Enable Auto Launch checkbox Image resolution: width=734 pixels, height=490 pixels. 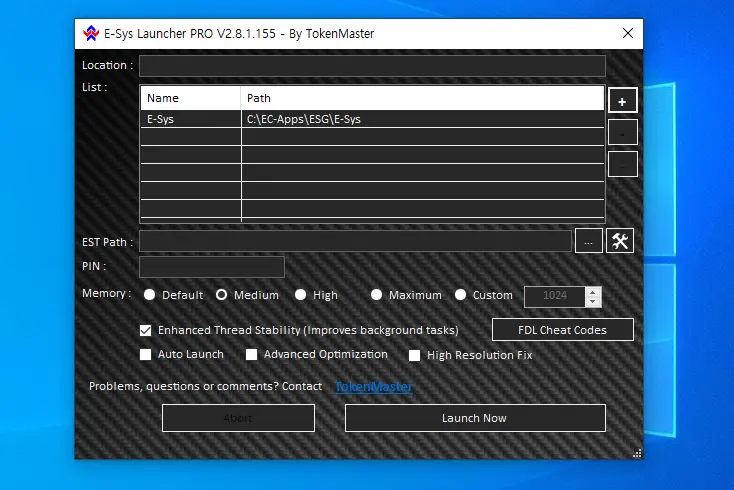[x=146, y=355]
